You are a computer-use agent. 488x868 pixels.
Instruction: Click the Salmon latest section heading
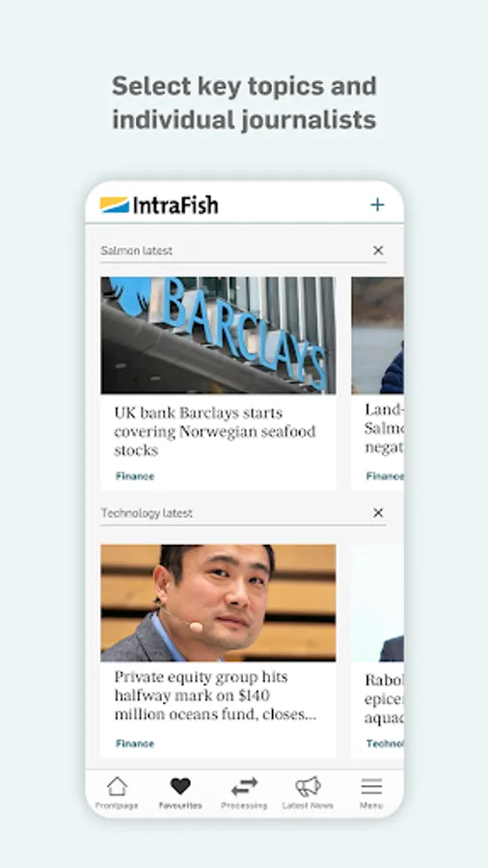pos(137,251)
